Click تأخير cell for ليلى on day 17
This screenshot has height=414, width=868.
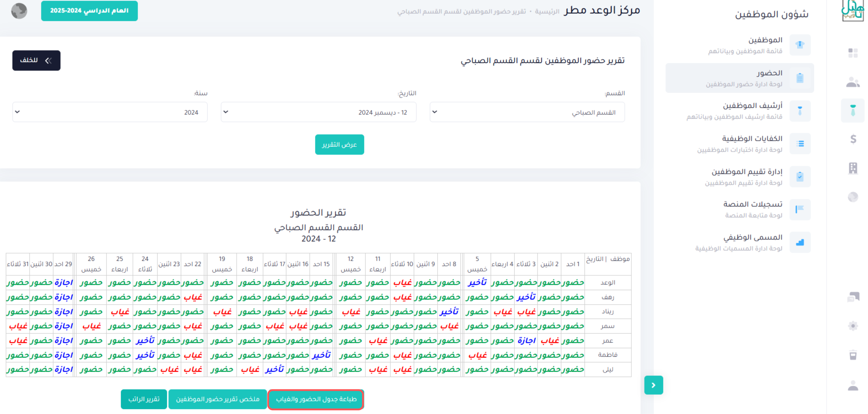tap(275, 370)
